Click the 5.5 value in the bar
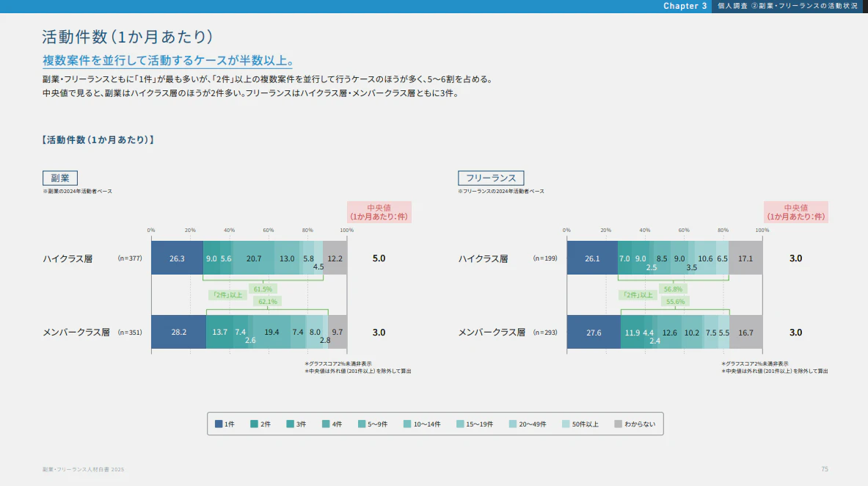Screen dimensions: 868x486 coord(724,333)
